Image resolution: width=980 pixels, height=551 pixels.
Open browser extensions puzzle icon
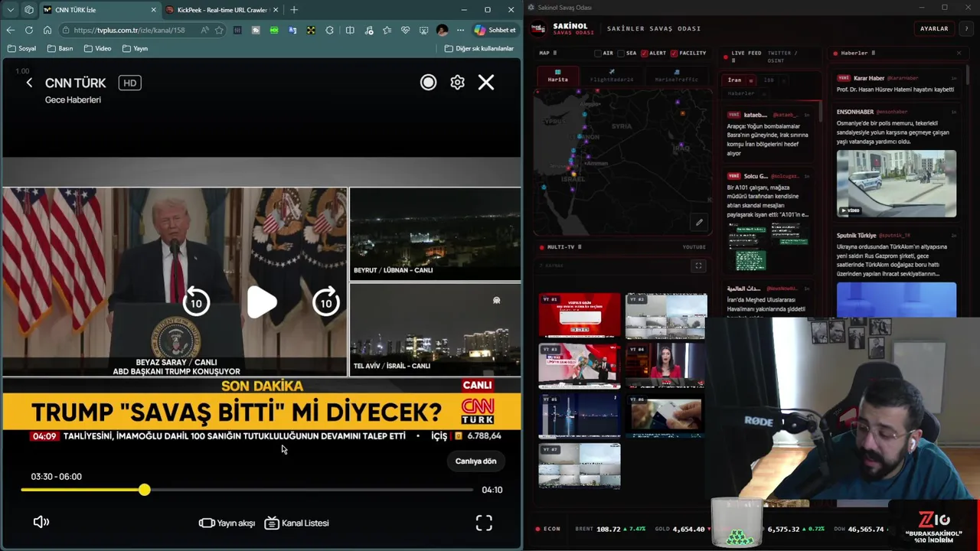tap(330, 30)
